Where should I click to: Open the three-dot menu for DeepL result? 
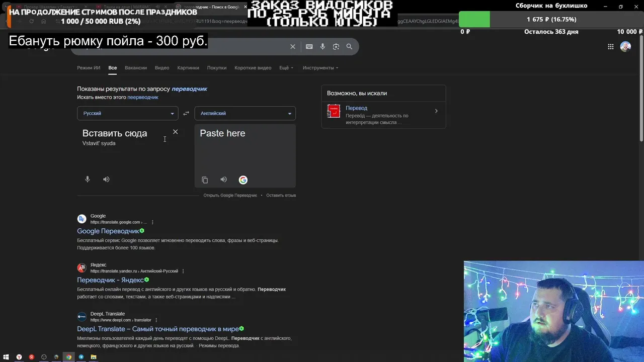[x=156, y=320]
